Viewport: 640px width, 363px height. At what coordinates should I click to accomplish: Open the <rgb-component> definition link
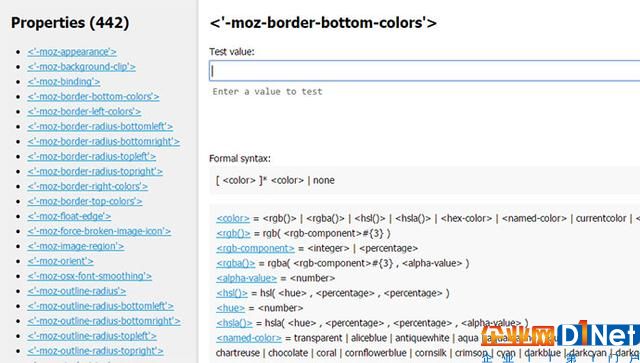[x=256, y=248]
